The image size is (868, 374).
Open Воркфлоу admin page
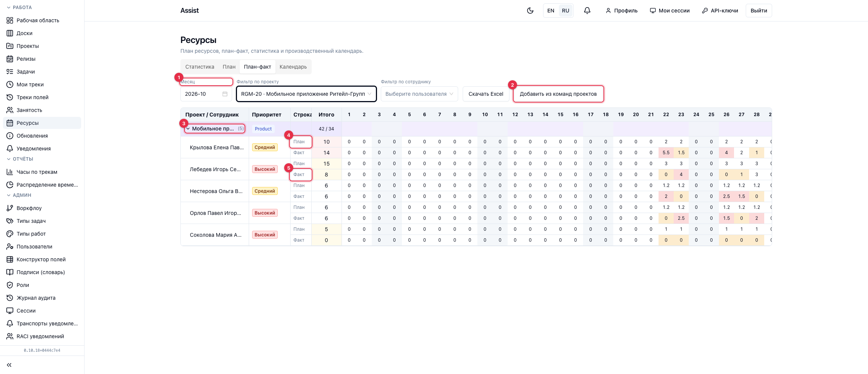pos(42,208)
